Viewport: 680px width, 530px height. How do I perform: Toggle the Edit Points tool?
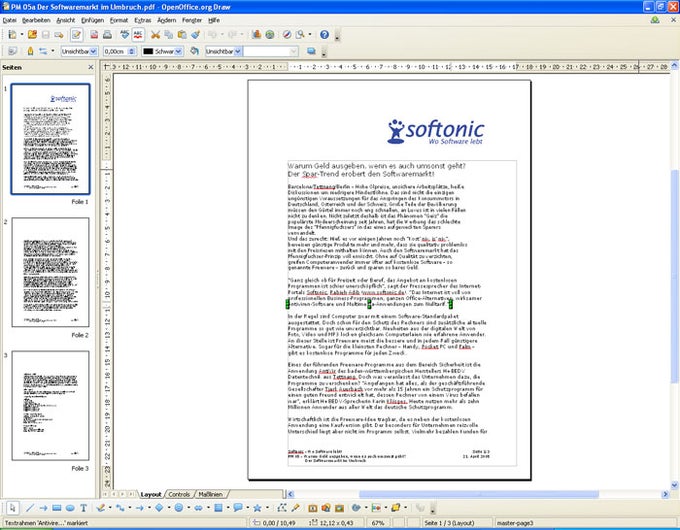click(x=282, y=507)
